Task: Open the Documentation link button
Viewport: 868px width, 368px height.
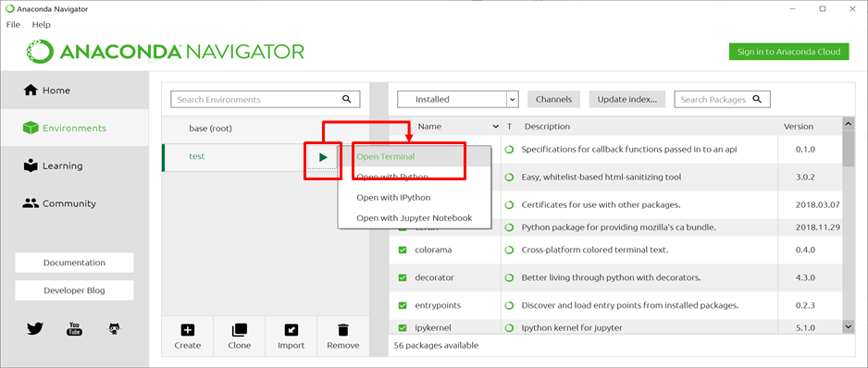Action: click(74, 263)
